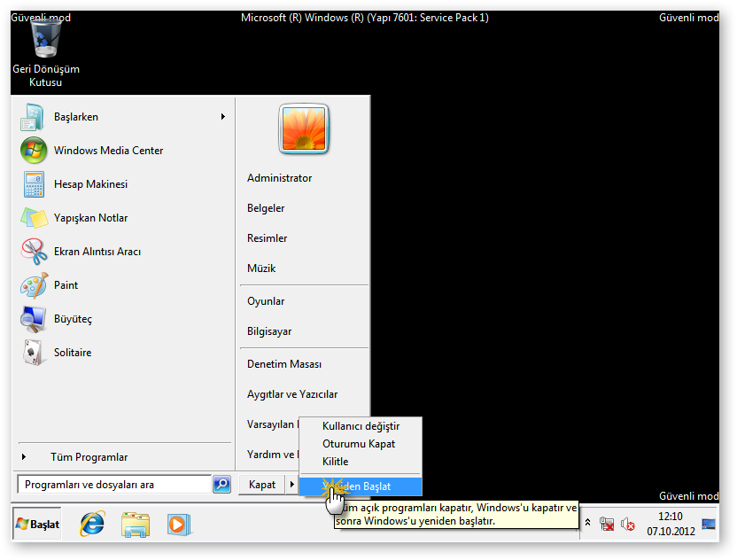Click the Varsayılan programs entry
737x560 pixels.
271,424
